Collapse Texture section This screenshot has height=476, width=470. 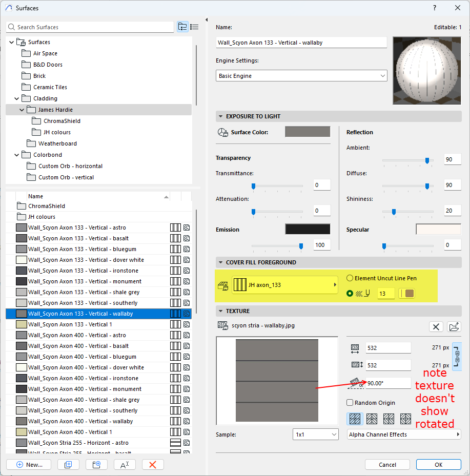point(221,311)
